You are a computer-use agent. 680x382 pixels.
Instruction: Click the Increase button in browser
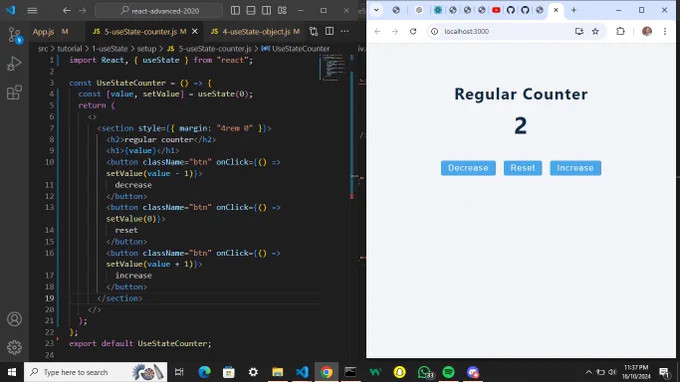coord(575,168)
